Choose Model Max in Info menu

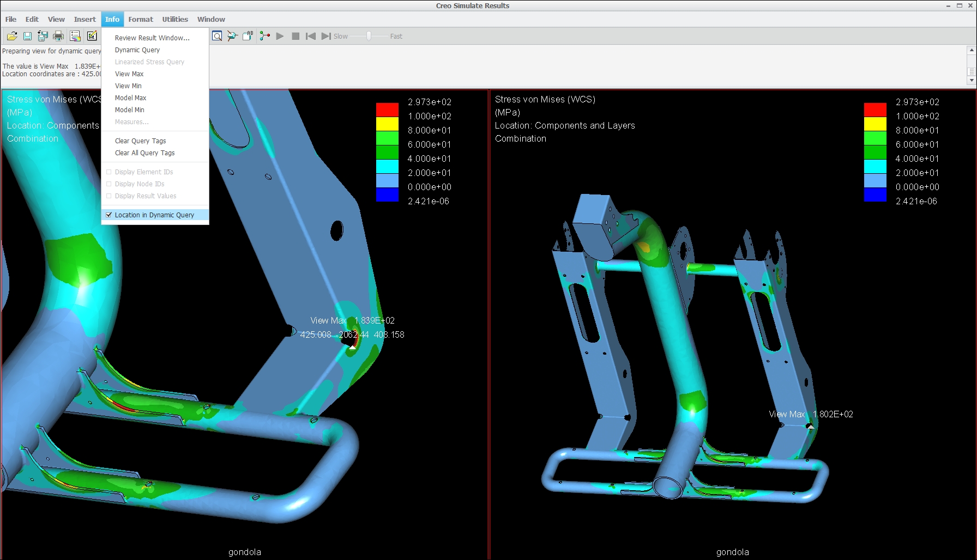[x=155, y=98]
